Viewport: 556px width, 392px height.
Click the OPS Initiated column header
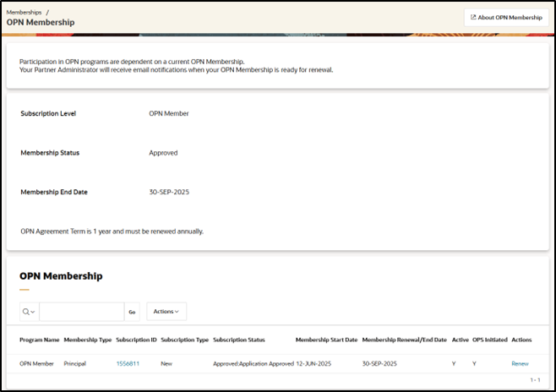coord(490,340)
